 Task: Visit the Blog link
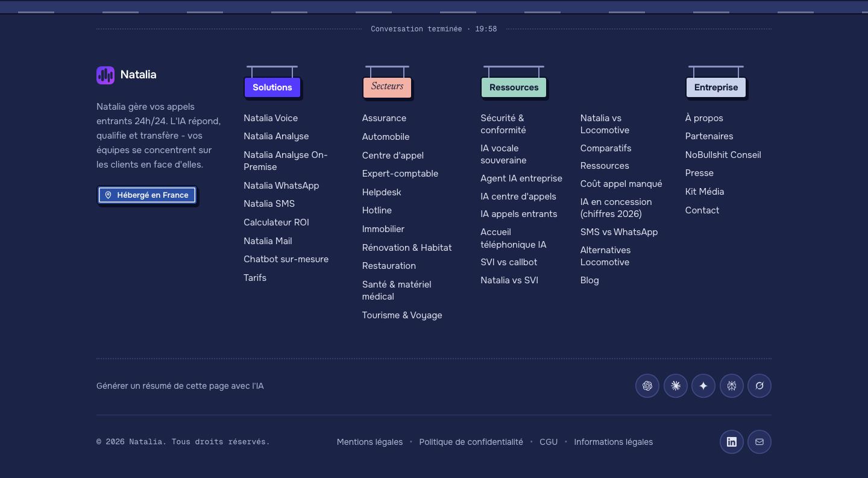(590, 280)
